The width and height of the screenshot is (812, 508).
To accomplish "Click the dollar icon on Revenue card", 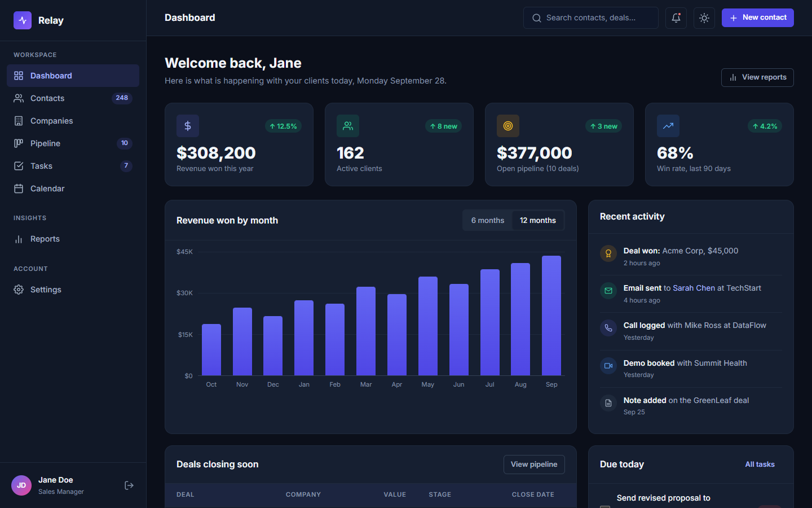I will [188, 126].
